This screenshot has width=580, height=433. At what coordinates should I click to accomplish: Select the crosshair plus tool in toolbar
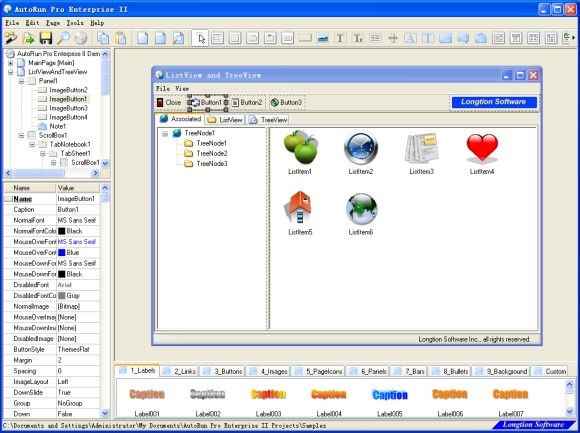[393, 38]
